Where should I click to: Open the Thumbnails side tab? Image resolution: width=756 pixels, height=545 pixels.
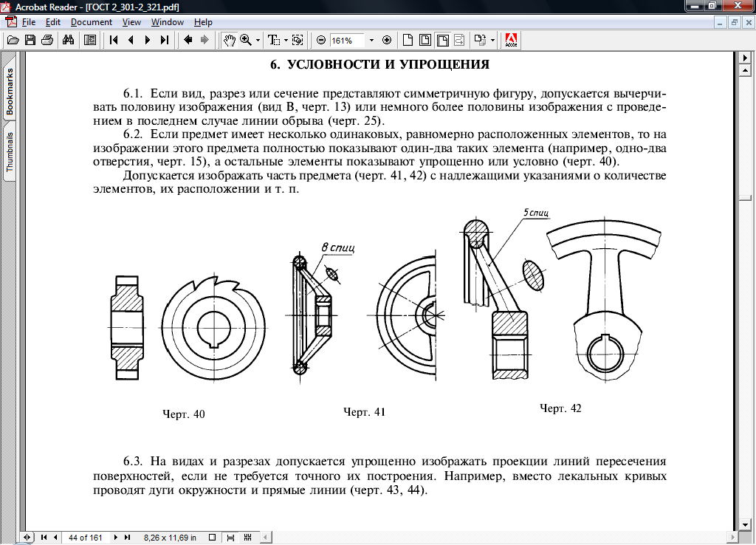click(10, 151)
